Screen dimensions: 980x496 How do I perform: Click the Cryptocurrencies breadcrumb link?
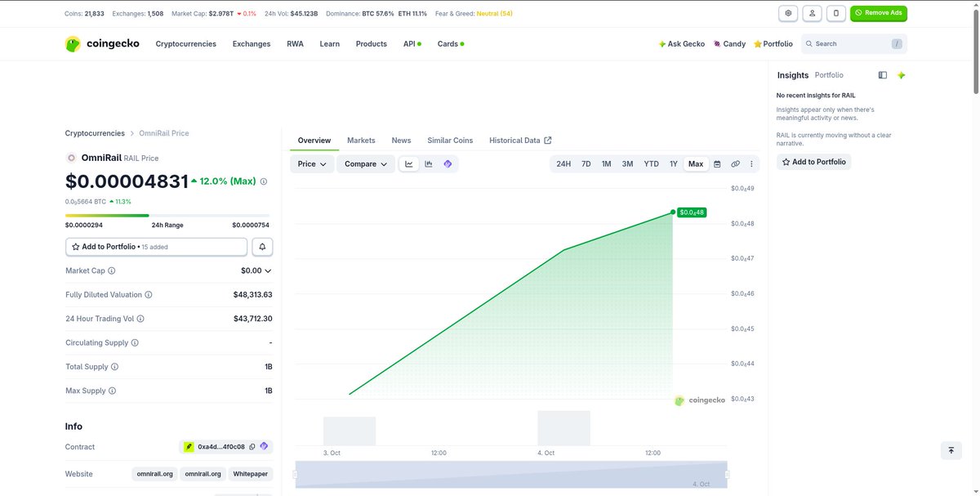click(x=95, y=133)
